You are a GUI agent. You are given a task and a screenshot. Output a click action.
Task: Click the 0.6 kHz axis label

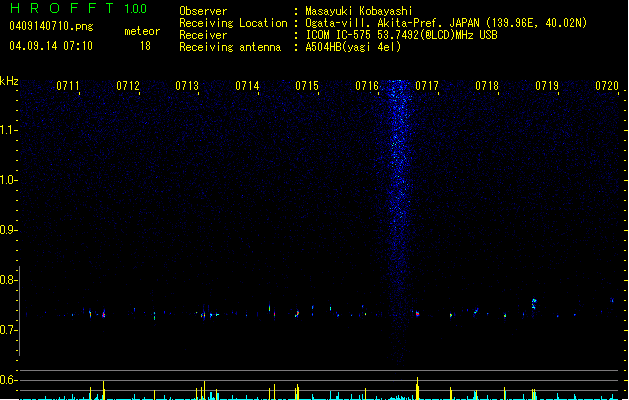[8, 380]
